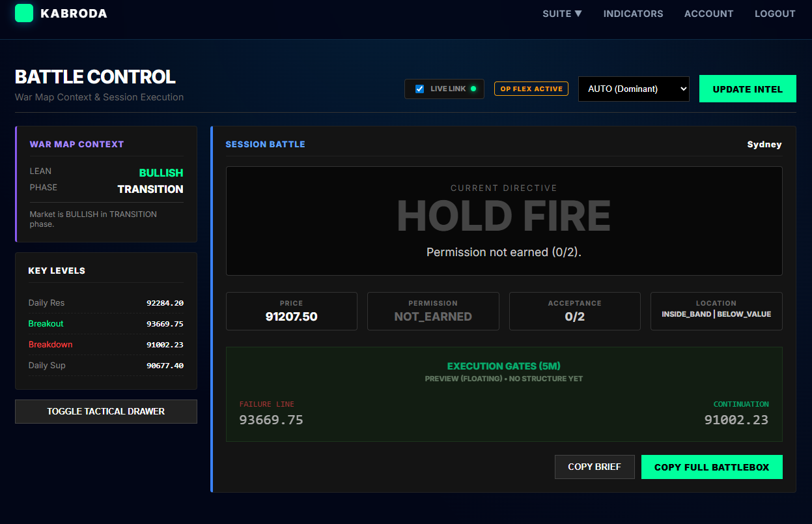Toggle the Live Link checkbox

[x=420, y=89]
